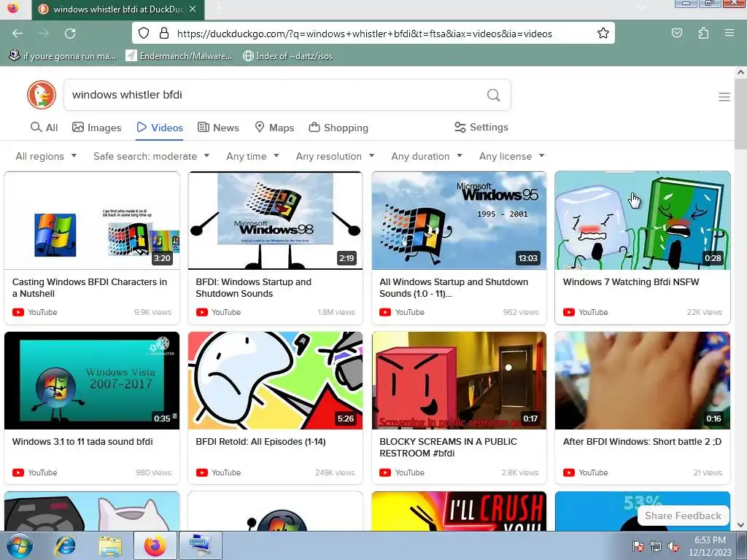Screen dimensions: 747x560
Task: Click the computer keyboard taskbar icon
Action: click(x=200, y=545)
